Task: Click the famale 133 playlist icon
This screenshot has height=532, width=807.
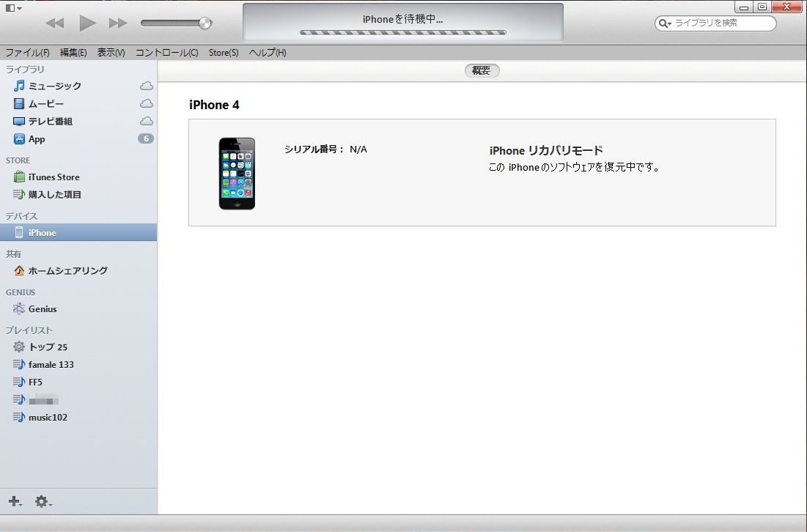Action: (x=19, y=363)
